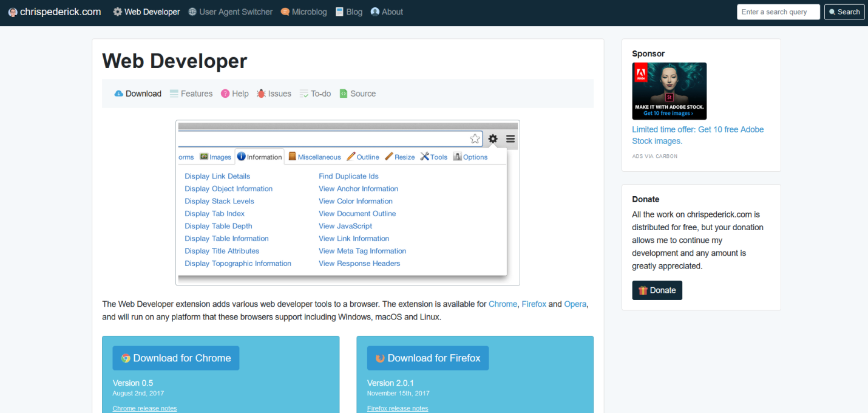Viewport: 868px width, 413px height.
Task: Click the Download for Firefox button
Action: (x=427, y=358)
